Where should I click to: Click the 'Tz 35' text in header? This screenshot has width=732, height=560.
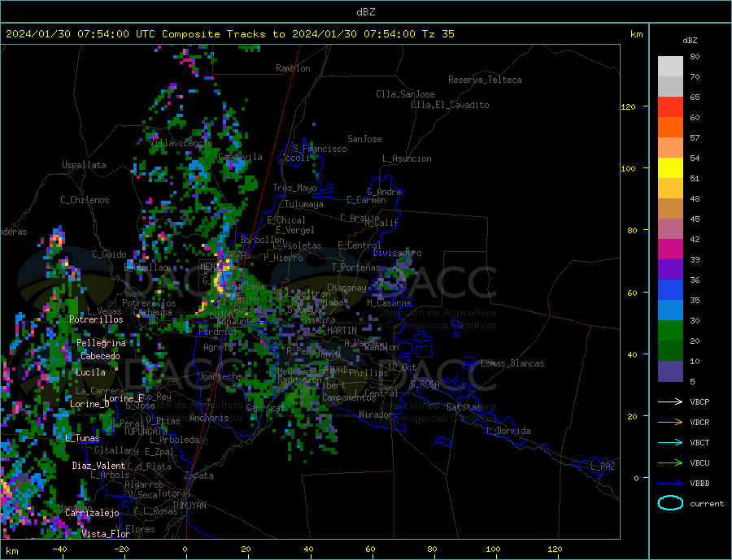pyautogui.click(x=438, y=34)
